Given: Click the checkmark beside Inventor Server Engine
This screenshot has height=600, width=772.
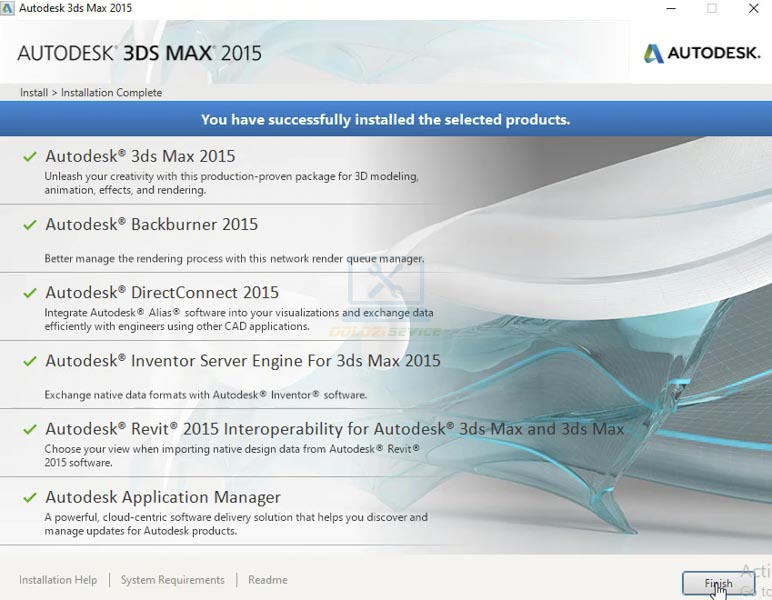Looking at the screenshot, I should (x=30, y=361).
